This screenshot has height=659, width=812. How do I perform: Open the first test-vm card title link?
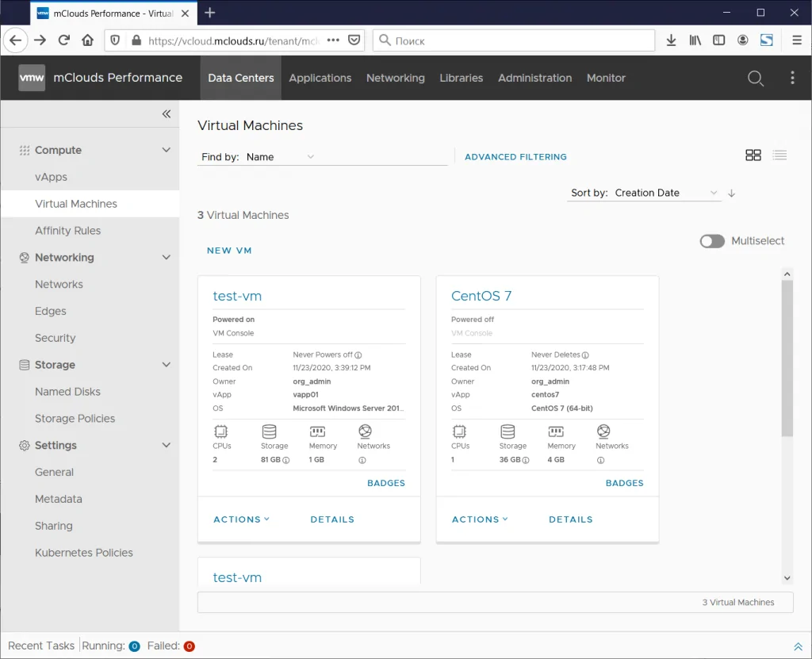coord(237,296)
